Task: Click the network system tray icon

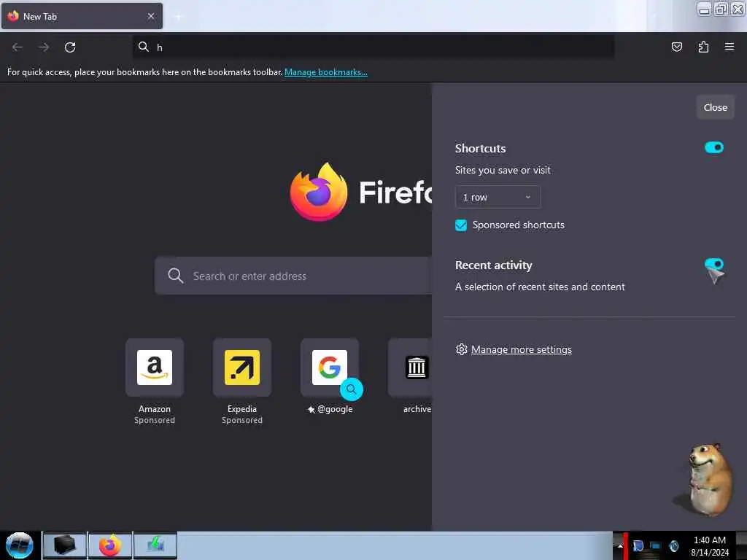Action: pyautogui.click(x=656, y=545)
